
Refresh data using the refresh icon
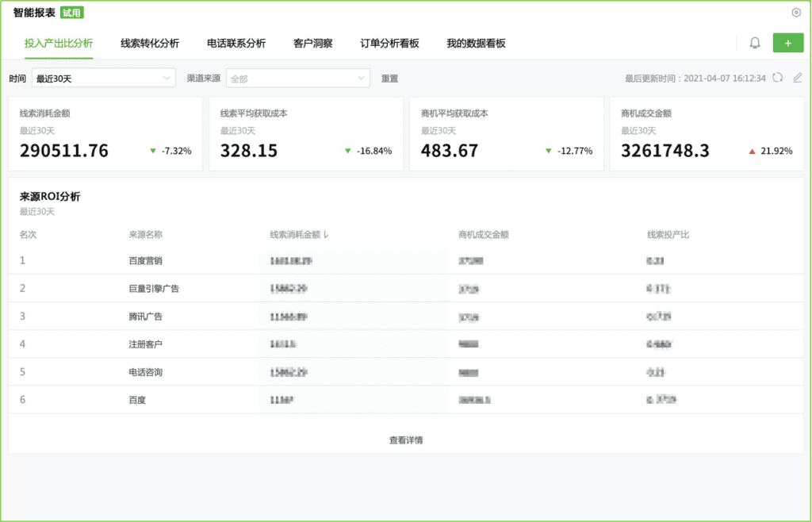pos(778,78)
